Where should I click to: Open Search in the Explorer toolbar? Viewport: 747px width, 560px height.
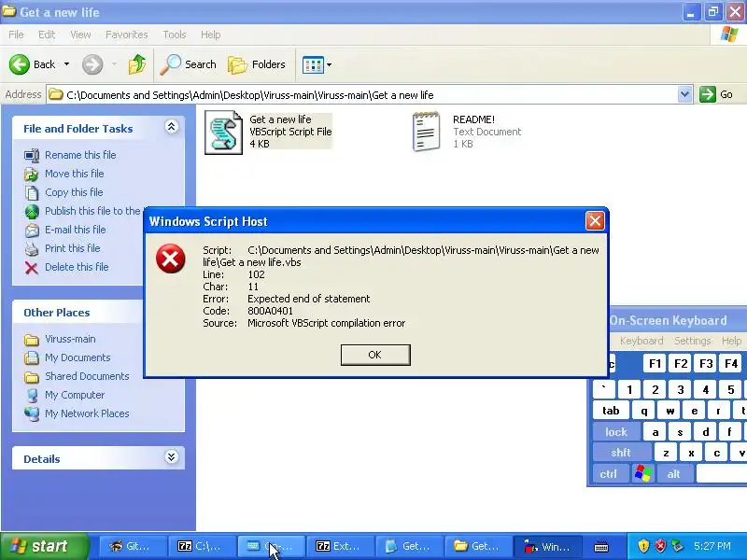click(x=188, y=64)
